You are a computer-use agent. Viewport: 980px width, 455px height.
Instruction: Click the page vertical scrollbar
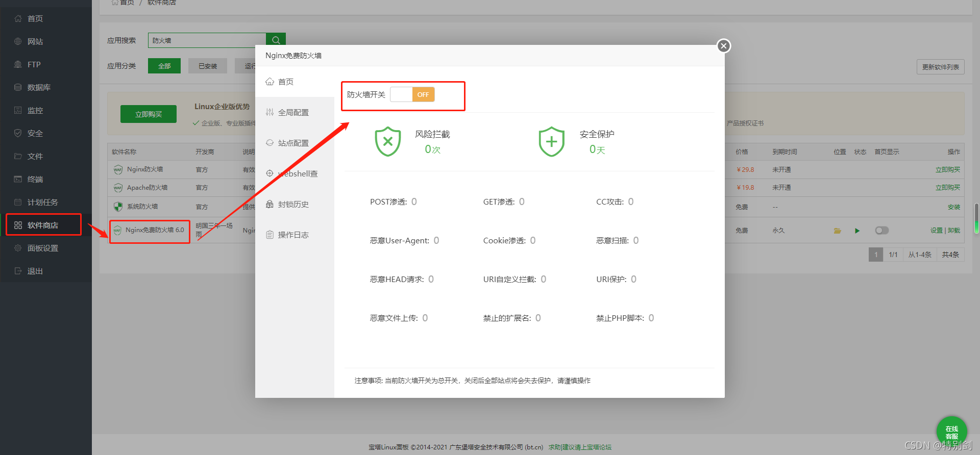976,218
